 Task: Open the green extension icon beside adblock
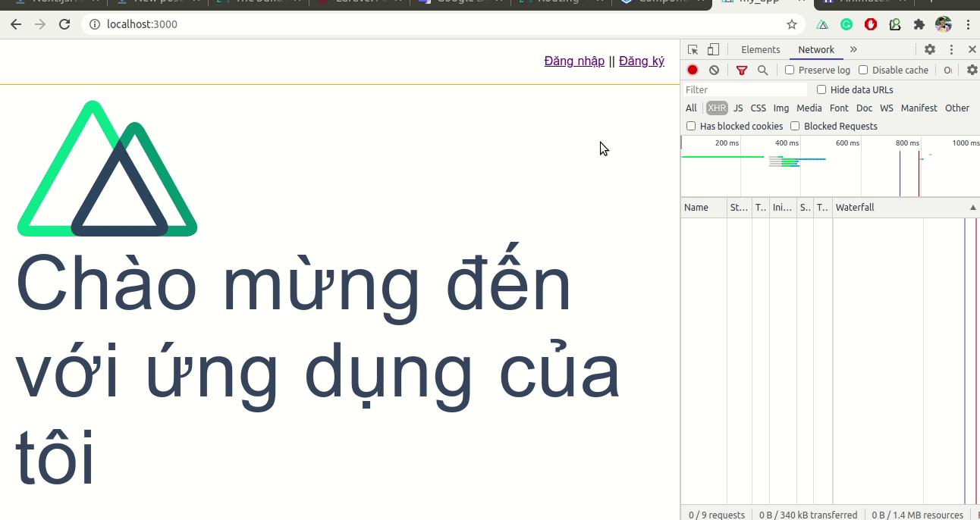pos(895,24)
